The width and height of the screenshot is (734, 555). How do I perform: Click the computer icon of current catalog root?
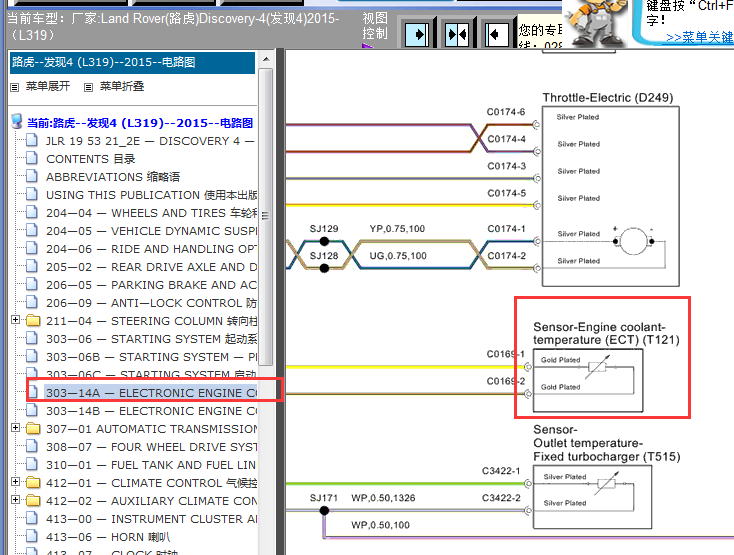click(17, 122)
